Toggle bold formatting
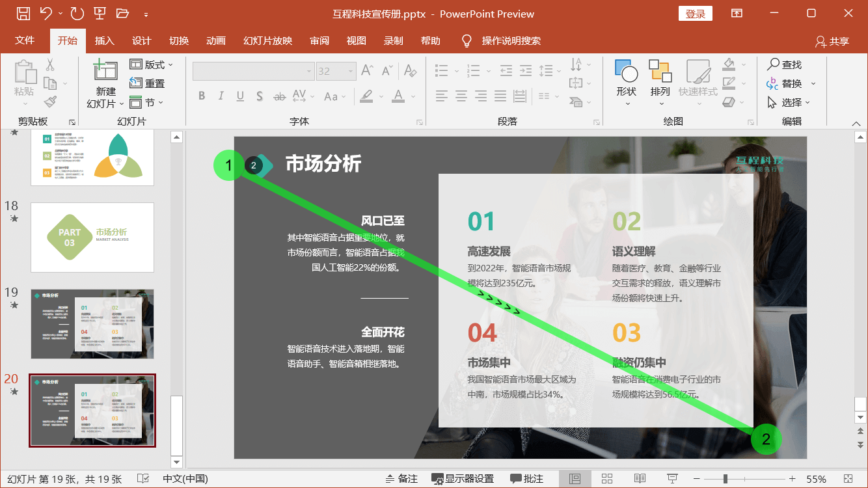This screenshot has height=488, width=868. (x=202, y=96)
